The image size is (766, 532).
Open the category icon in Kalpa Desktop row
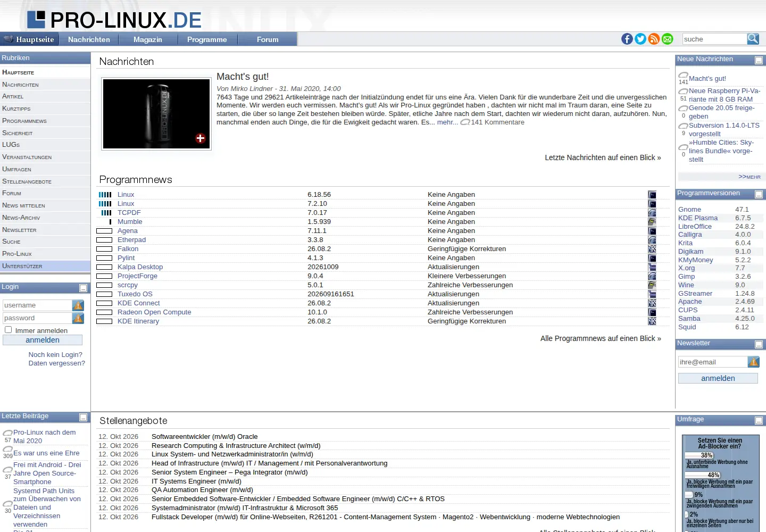click(x=652, y=267)
